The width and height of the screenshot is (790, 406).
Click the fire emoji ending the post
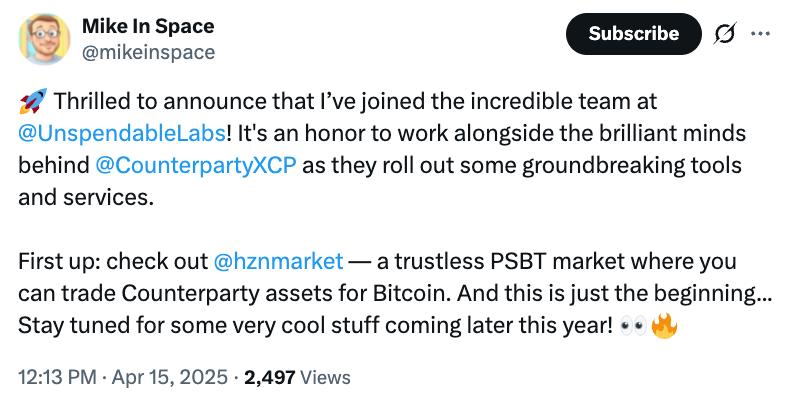point(665,325)
